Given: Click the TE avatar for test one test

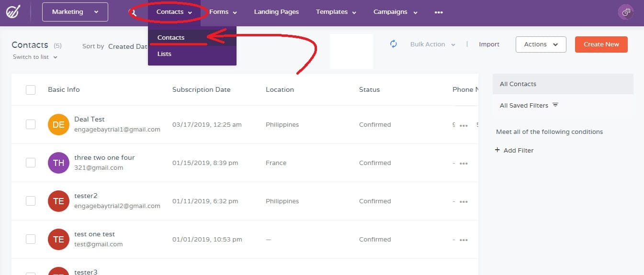Looking at the screenshot, I should pos(58,239).
